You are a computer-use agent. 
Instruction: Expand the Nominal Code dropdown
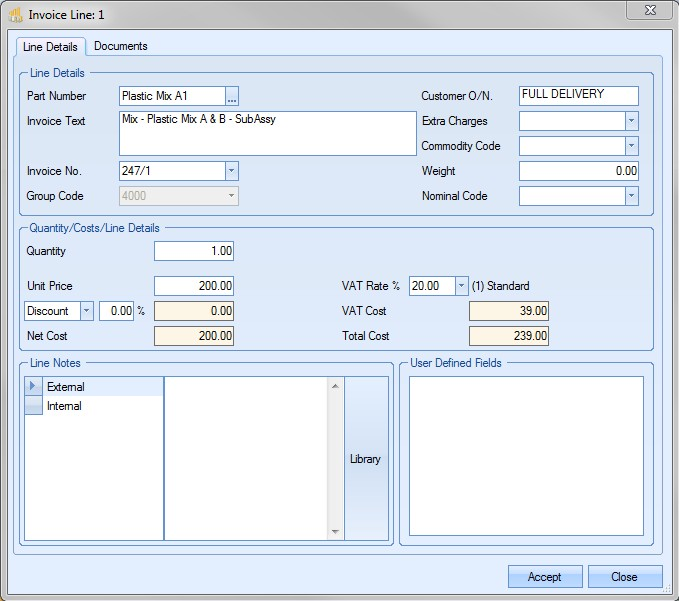631,196
